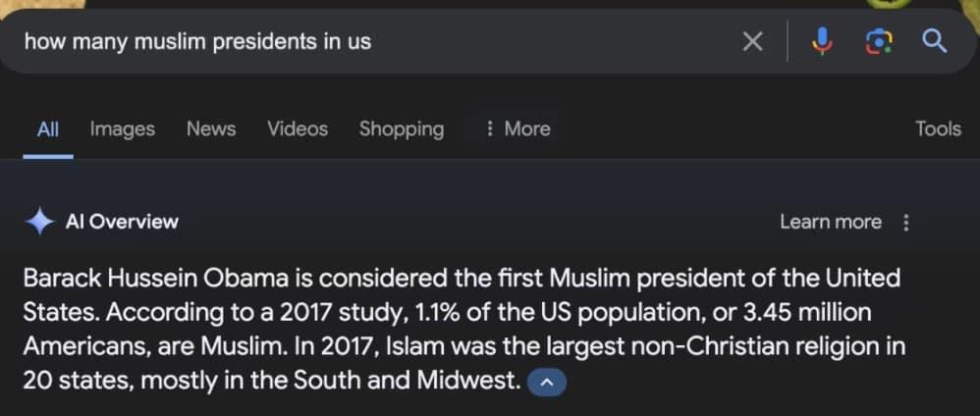Switch to the News tab
The height and width of the screenshot is (416, 980).
[x=211, y=129]
